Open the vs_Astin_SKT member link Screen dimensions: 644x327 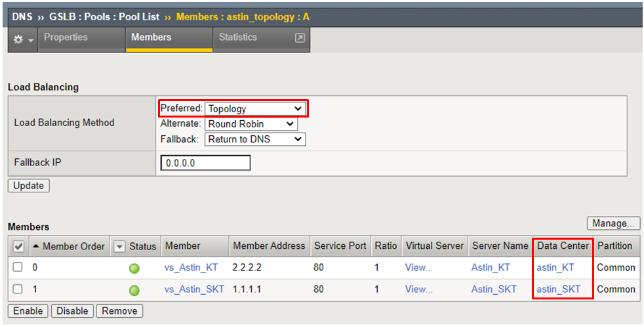point(194,289)
